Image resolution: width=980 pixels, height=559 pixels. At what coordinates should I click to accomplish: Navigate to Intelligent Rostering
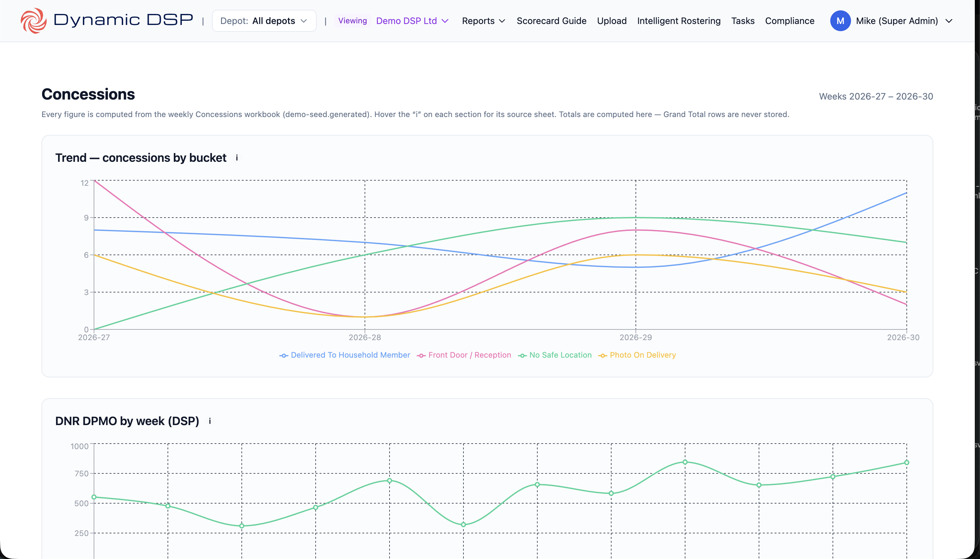pyautogui.click(x=679, y=21)
